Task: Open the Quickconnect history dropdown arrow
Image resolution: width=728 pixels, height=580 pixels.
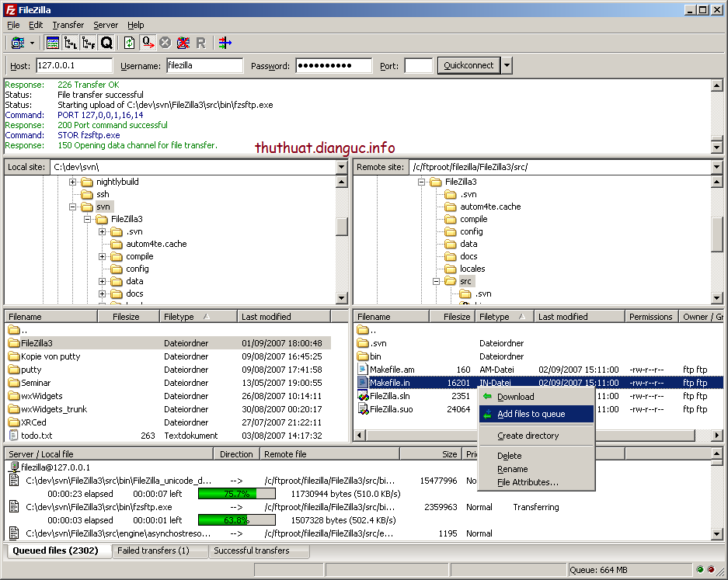Action: pyautogui.click(x=507, y=65)
